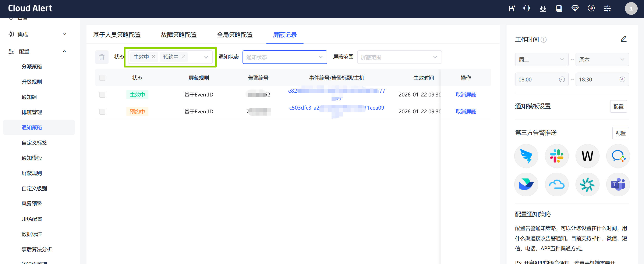
Task: Open the diamond premium icon in header
Action: coord(575,8)
